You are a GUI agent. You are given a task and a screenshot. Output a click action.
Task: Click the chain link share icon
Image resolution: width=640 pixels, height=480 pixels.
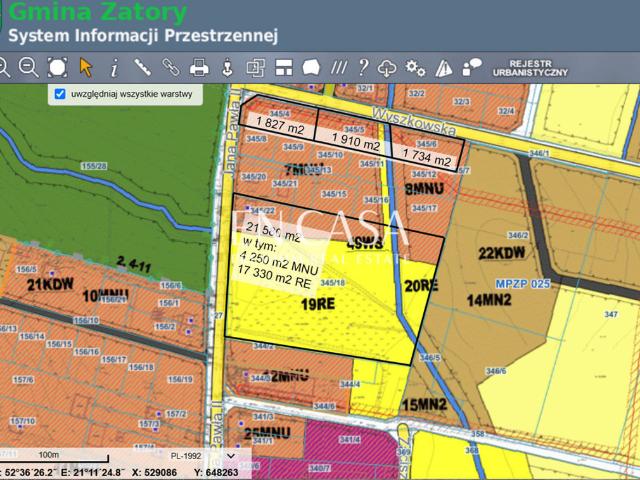point(170,67)
